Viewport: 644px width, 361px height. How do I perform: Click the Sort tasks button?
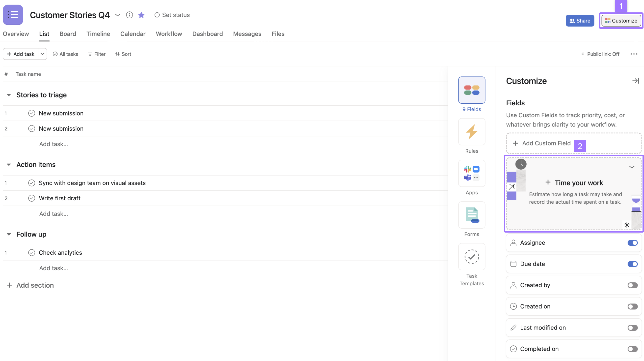pos(123,54)
